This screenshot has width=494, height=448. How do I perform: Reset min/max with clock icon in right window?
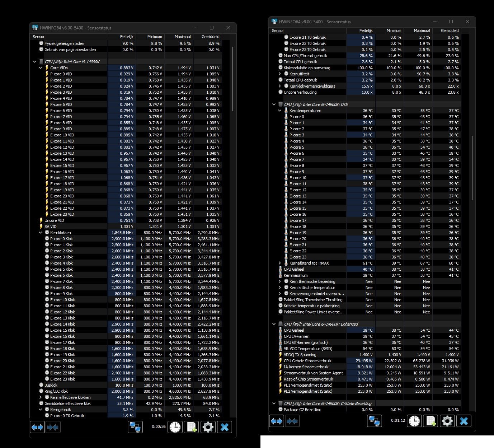[x=414, y=421]
